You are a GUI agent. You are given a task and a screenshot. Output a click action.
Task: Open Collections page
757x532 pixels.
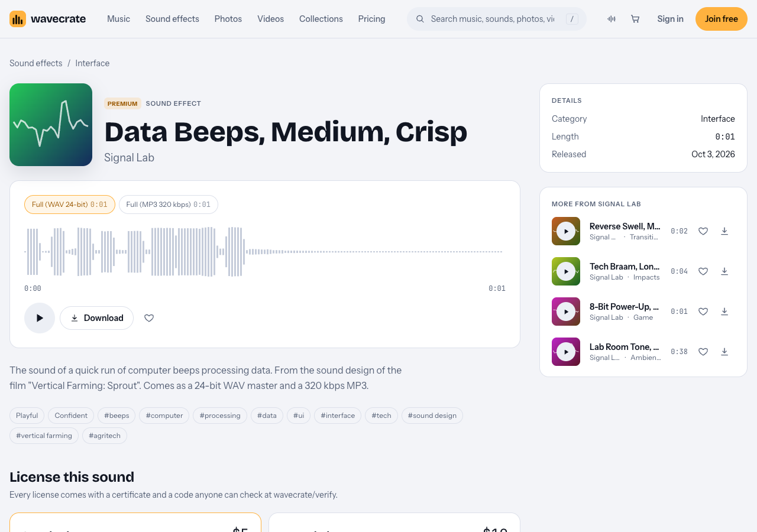321,19
